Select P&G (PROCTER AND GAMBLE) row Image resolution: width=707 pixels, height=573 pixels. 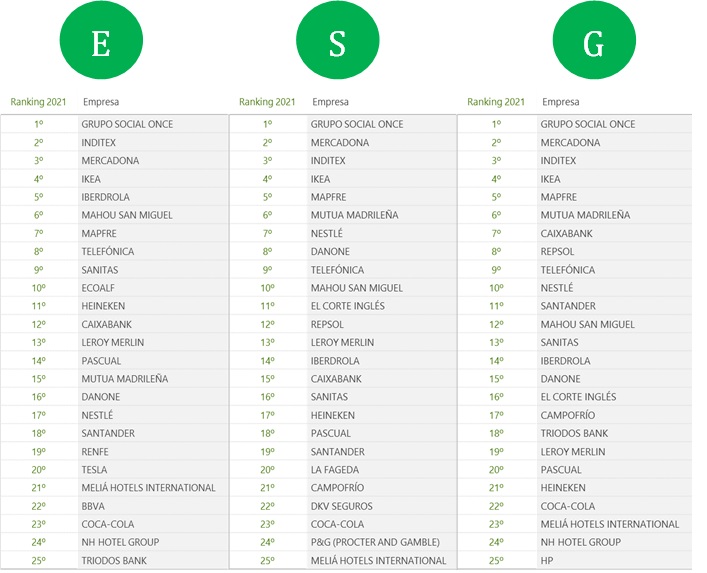343,542
